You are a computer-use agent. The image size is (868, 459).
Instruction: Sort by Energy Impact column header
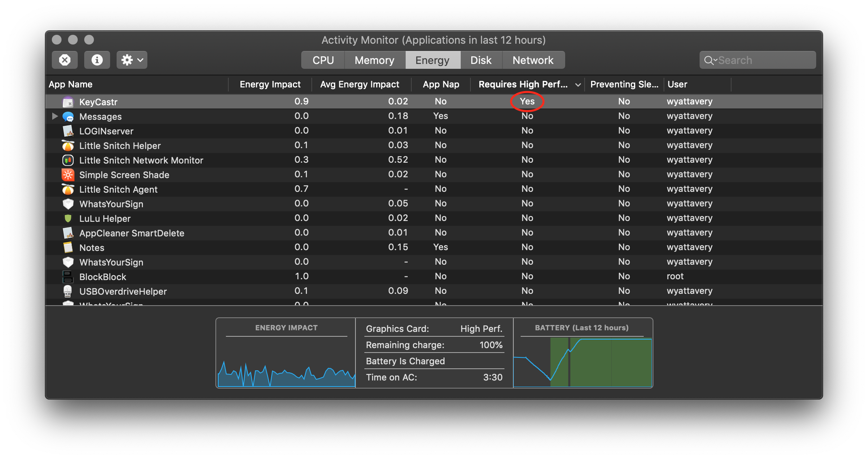pos(270,84)
